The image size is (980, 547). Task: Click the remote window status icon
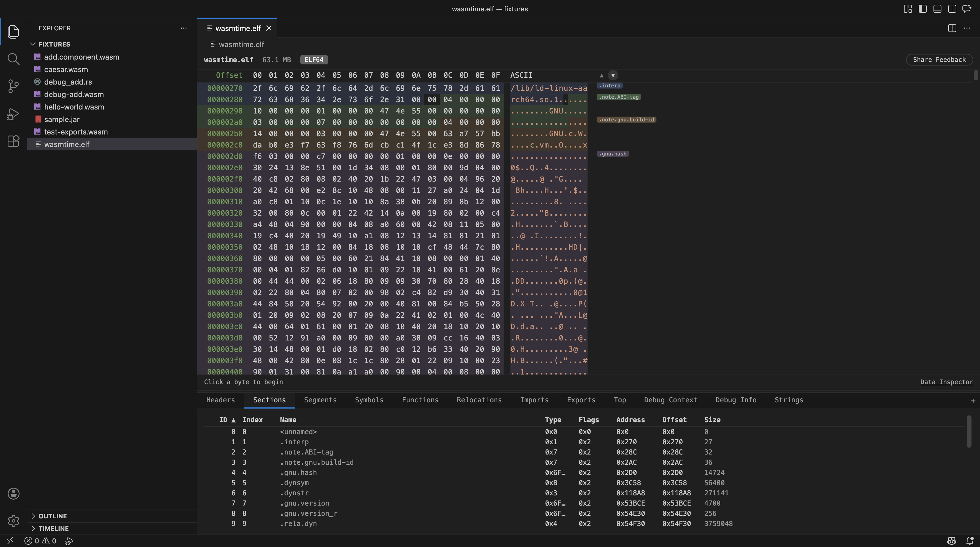pos(10,540)
